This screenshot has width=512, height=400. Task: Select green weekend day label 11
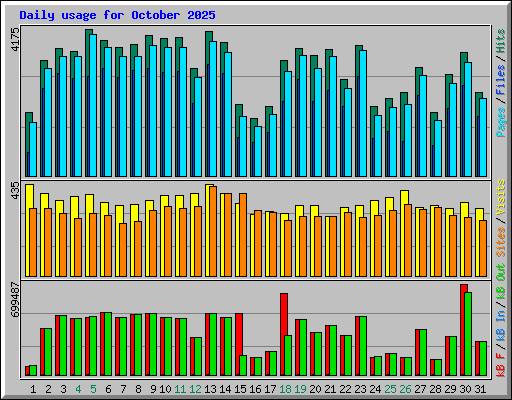(x=180, y=389)
